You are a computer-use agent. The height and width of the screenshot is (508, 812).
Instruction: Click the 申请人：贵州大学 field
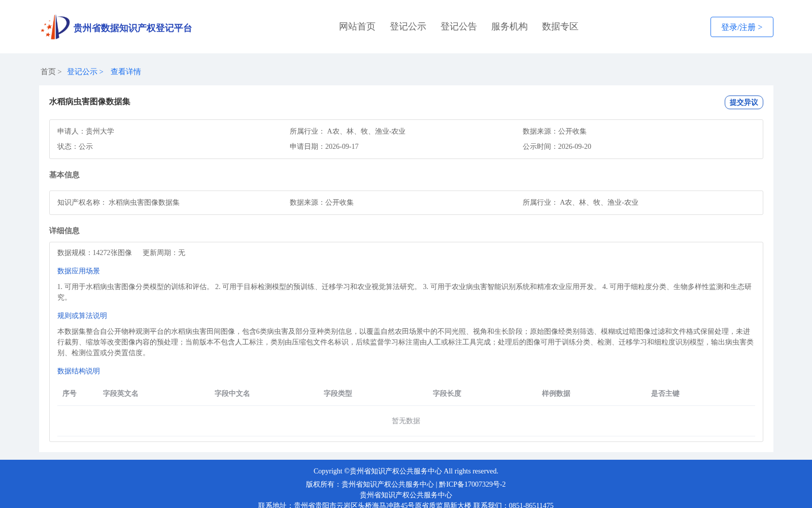coord(86,132)
